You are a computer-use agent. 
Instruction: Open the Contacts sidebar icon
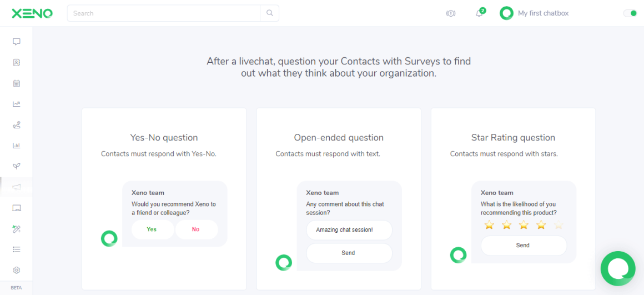tap(17, 62)
